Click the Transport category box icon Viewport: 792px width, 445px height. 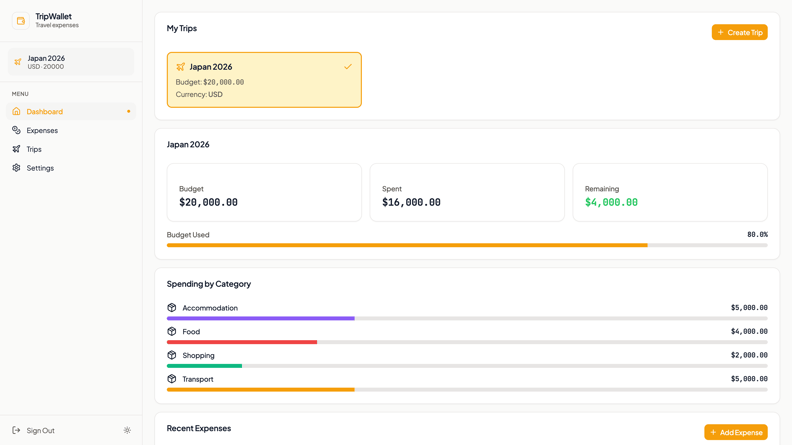(x=172, y=379)
